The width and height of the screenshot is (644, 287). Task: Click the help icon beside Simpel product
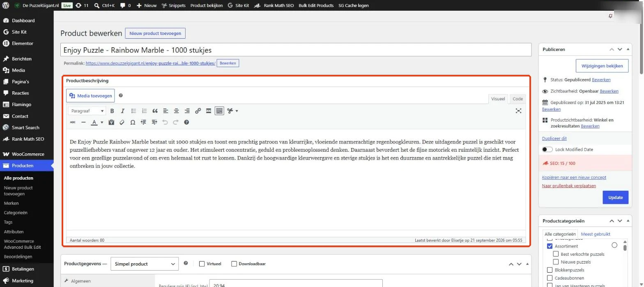click(186, 264)
